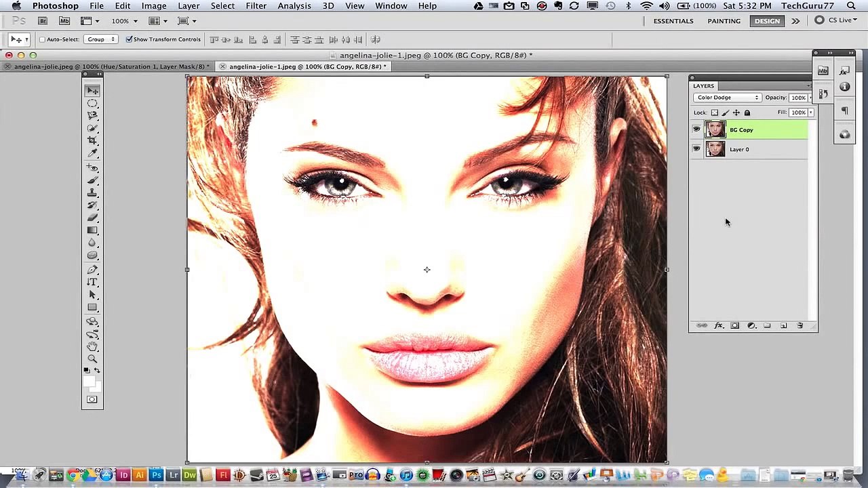
Task: Delete the selected layer with trash icon
Action: (800, 326)
